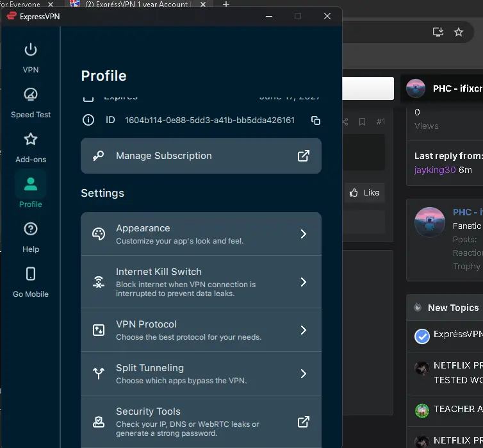Click the Manage Subscription external link icon
The height and width of the screenshot is (448, 483).
point(304,156)
